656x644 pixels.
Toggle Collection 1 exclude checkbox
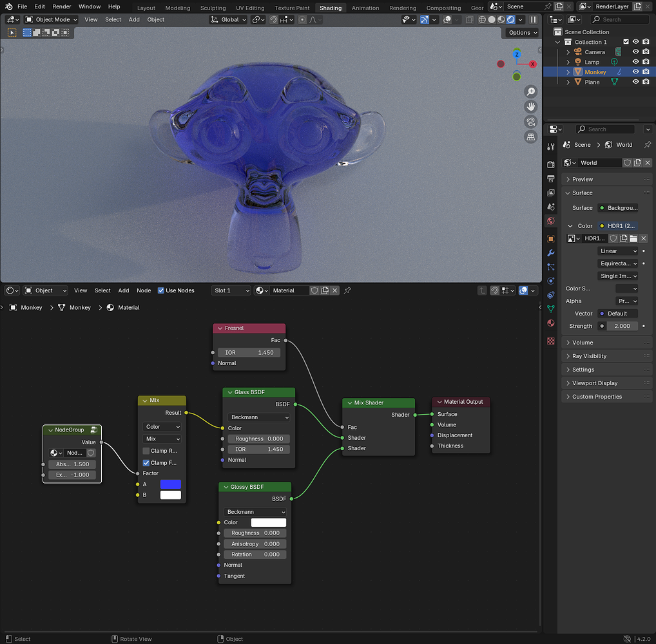point(626,42)
